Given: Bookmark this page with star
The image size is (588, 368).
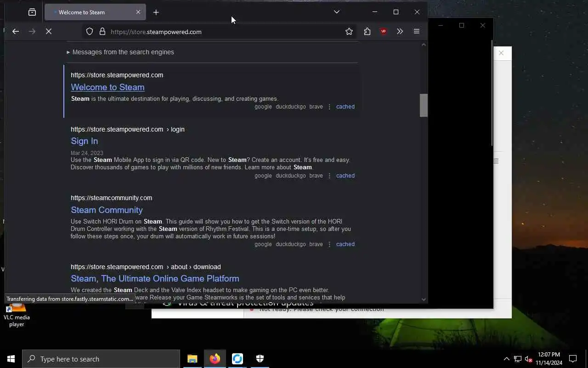Looking at the screenshot, I should click(x=349, y=31).
